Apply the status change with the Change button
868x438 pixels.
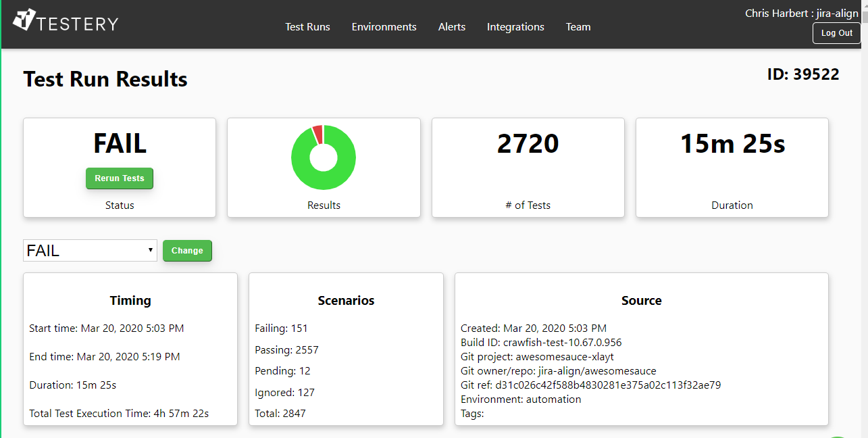coord(187,250)
